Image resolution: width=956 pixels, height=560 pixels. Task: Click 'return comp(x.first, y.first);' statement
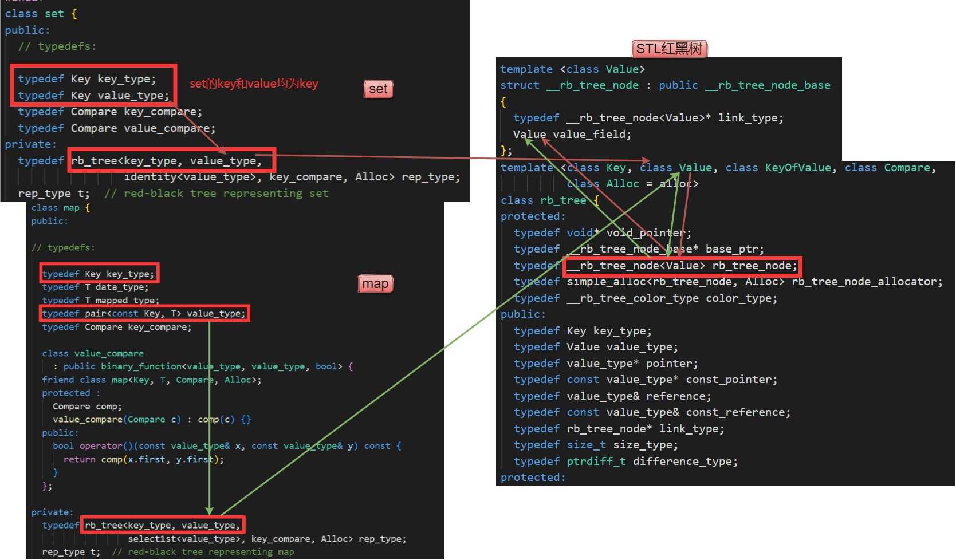click(144, 459)
